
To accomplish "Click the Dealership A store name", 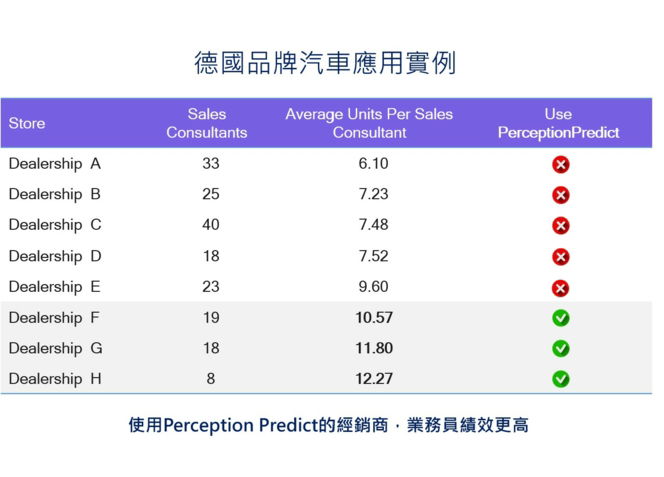I will click(55, 164).
